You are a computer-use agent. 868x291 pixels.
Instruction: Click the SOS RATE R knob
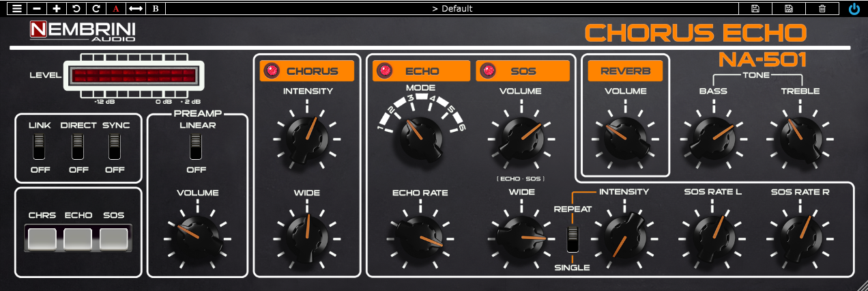[x=801, y=238]
